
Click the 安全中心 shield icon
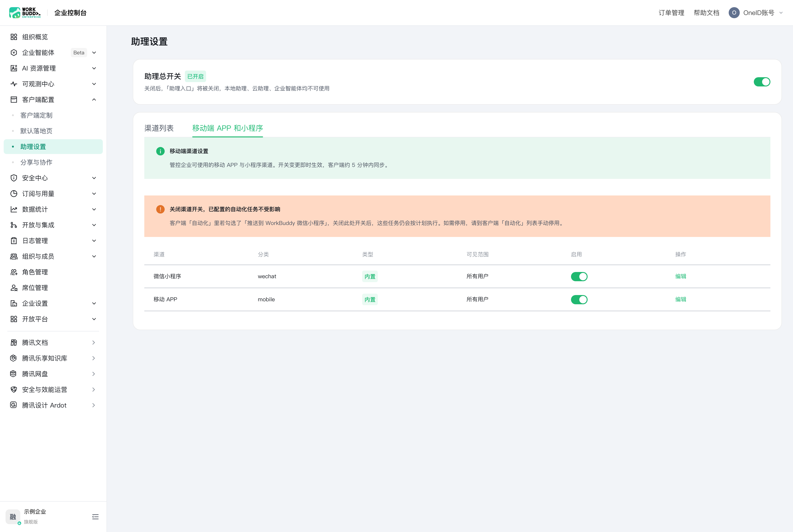coord(14,178)
